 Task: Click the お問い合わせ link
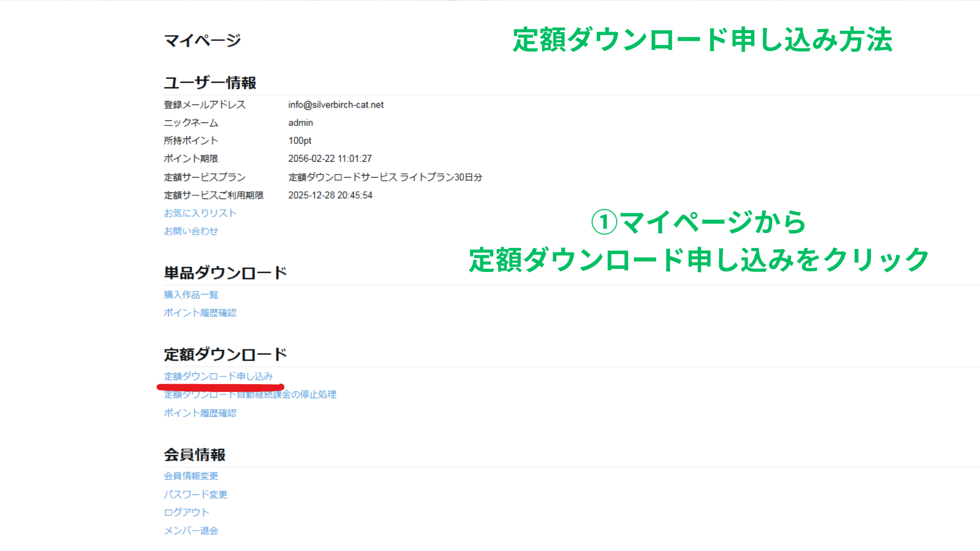190,231
